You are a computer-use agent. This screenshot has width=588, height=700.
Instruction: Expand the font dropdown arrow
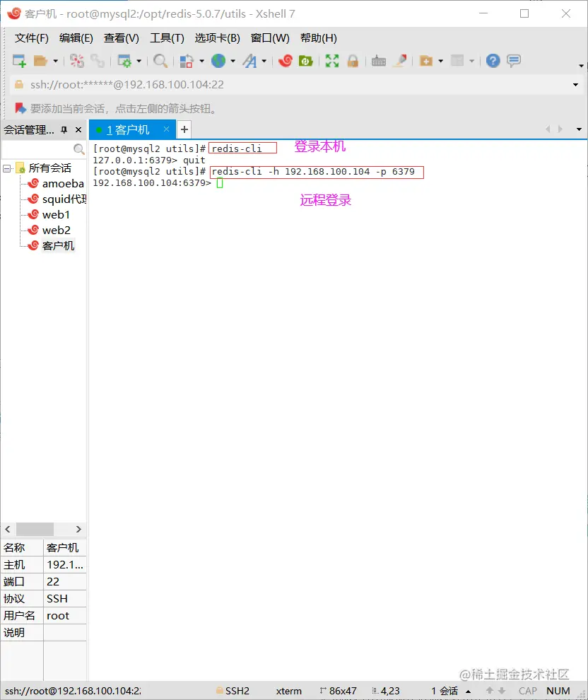(x=264, y=61)
